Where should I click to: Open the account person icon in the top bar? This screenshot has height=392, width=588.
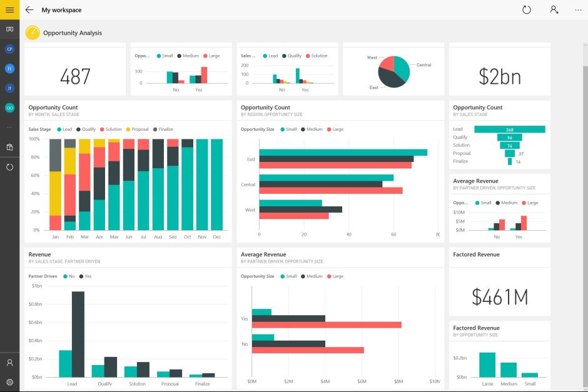click(553, 9)
